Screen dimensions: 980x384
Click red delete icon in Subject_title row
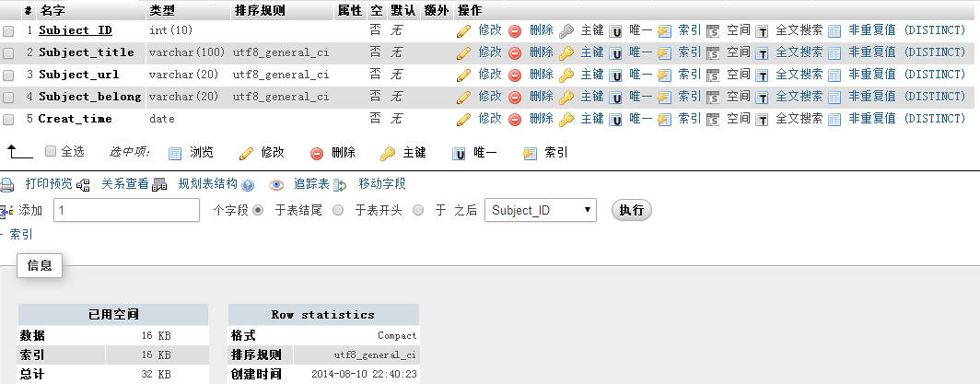[x=515, y=53]
